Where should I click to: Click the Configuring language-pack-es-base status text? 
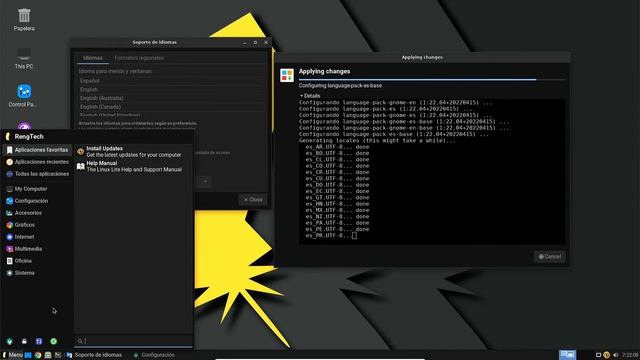point(340,86)
